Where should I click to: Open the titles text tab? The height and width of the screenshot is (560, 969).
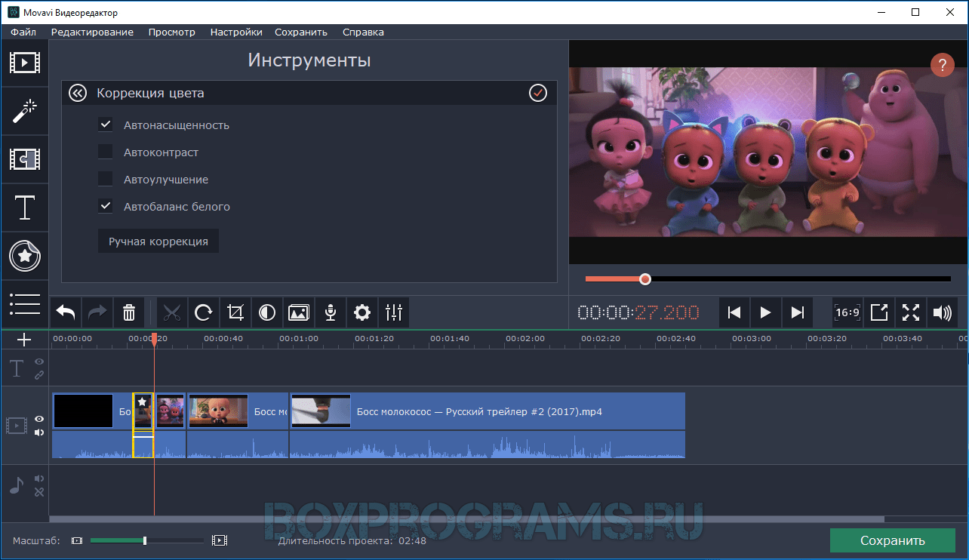point(24,208)
